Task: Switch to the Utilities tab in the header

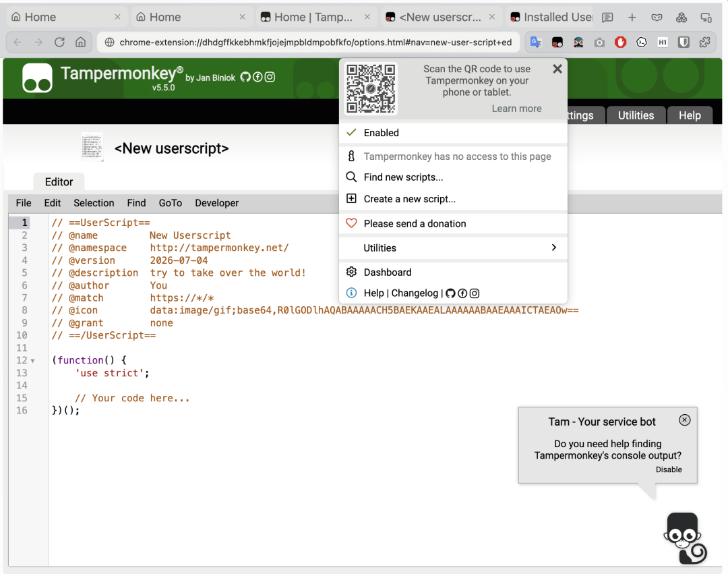Action: coord(636,115)
